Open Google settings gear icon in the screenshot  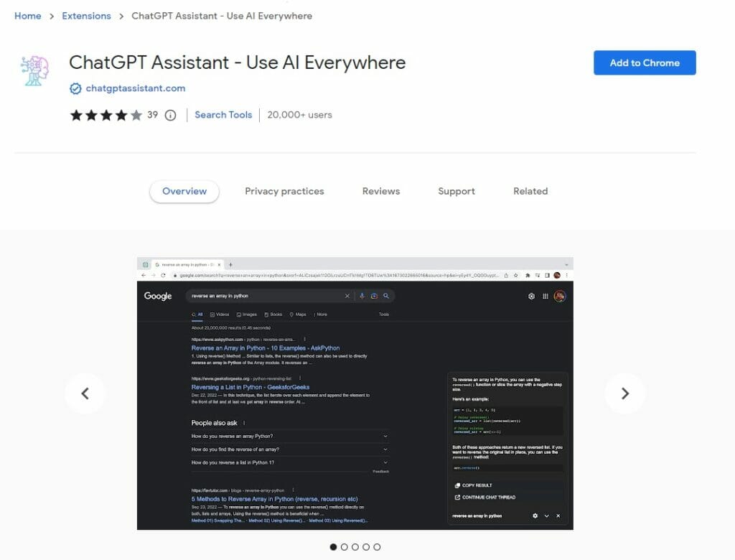[x=531, y=297]
